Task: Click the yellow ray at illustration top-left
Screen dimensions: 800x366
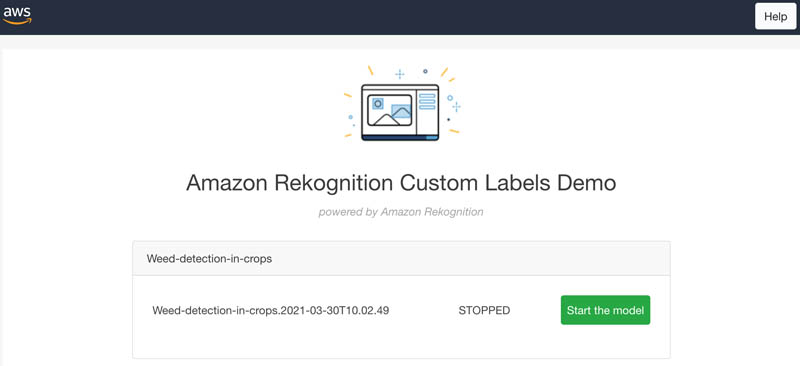Action: [x=370, y=70]
